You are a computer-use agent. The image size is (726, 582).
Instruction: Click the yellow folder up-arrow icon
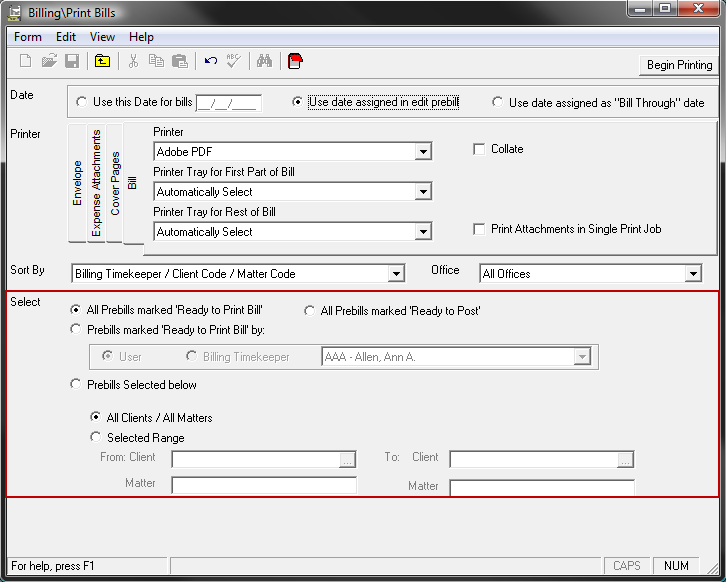[102, 62]
